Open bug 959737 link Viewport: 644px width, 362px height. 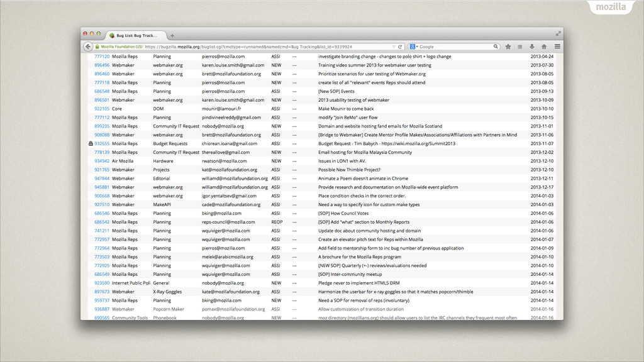coord(102,300)
